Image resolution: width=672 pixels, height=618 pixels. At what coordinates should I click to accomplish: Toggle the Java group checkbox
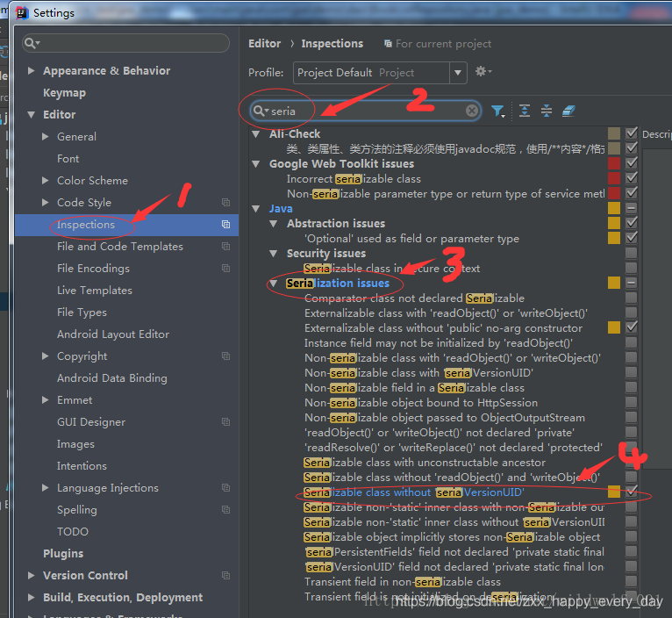pos(632,208)
